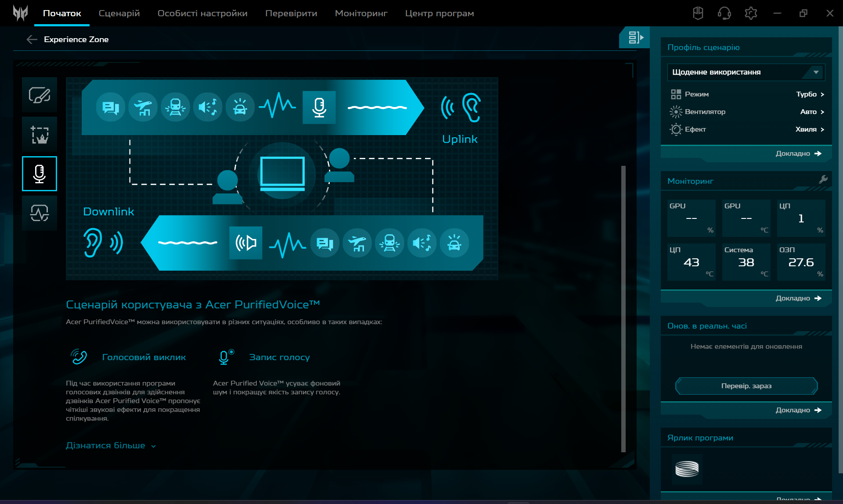Open the Моніторинг tab

tap(361, 13)
